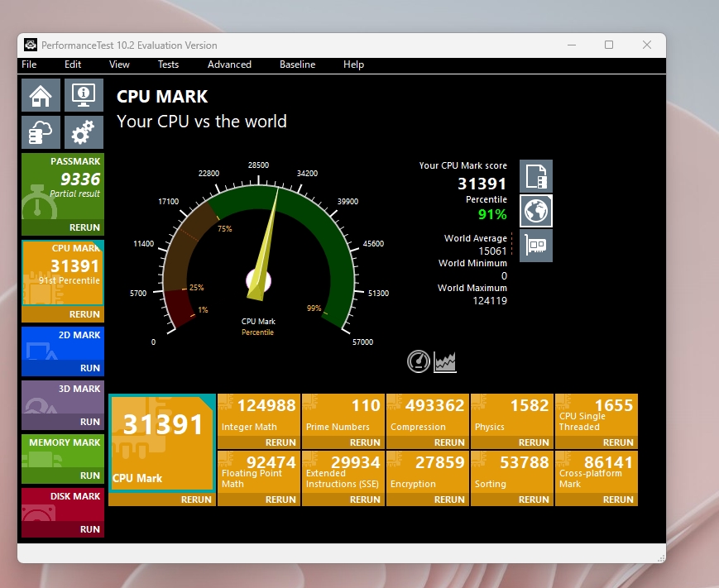Select the Extended Instructions 29934 tile
The width and height of the screenshot is (719, 588).
click(x=343, y=472)
